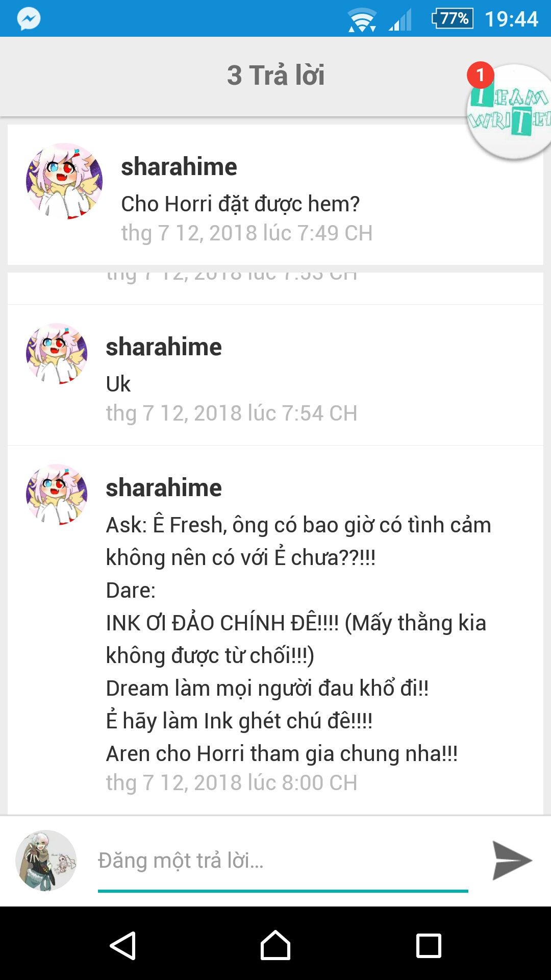Open sharahime's avatar beside the "Uk" reply
Screen dimensions: 551x980
point(57,353)
